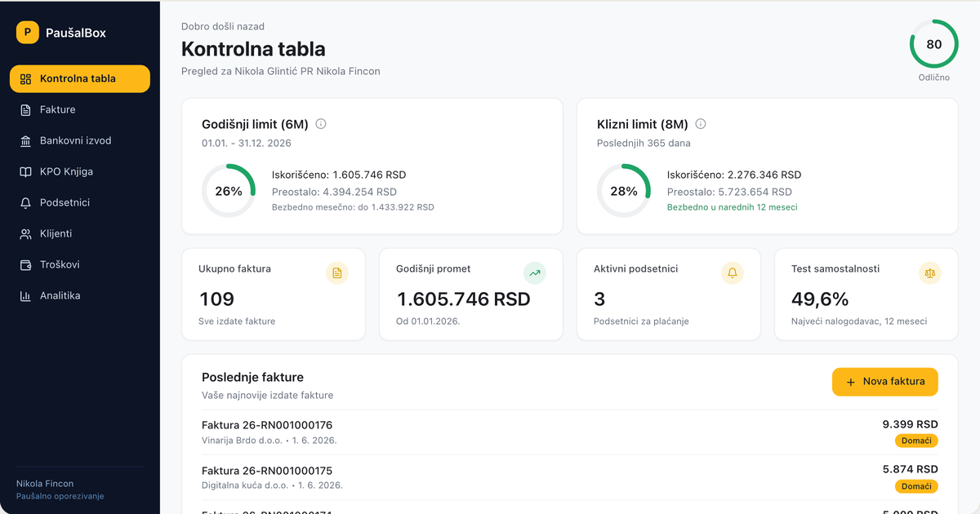Click 'Od 01.01.2026.' caption
This screenshot has height=514, width=980.
(429, 321)
